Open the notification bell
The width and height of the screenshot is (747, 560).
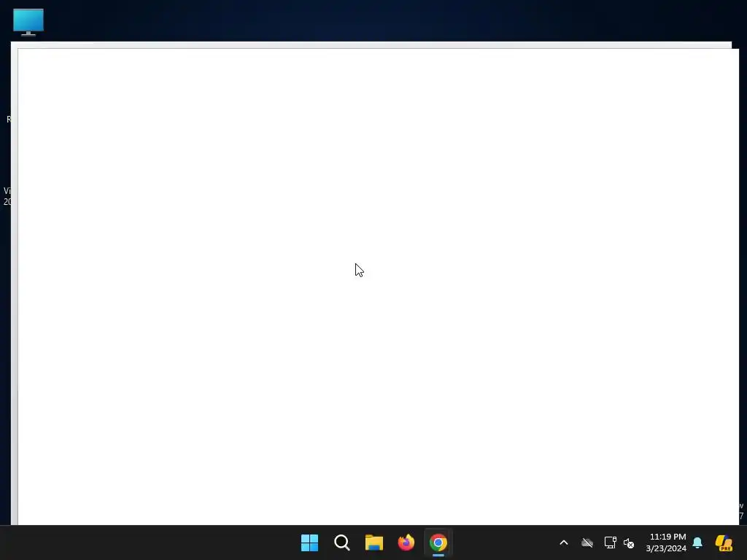697,542
